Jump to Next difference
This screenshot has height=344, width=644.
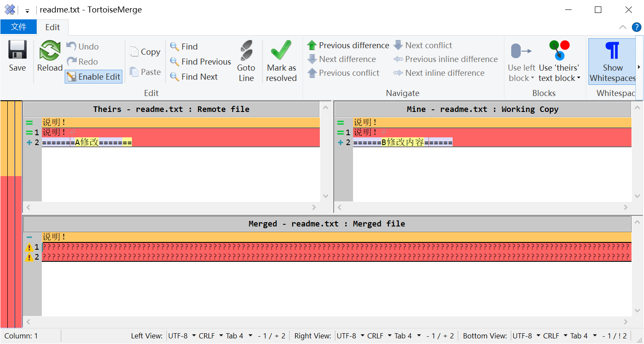coord(341,59)
